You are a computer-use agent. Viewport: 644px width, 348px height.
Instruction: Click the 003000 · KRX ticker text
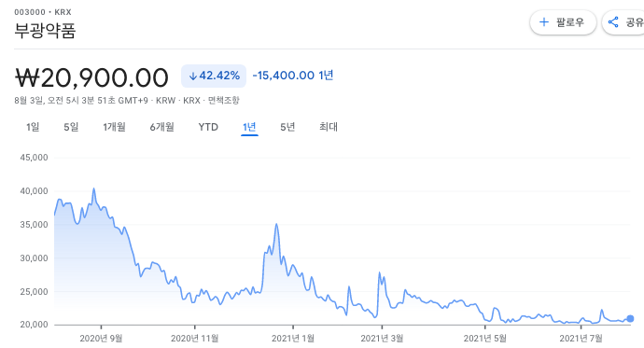pos(43,12)
